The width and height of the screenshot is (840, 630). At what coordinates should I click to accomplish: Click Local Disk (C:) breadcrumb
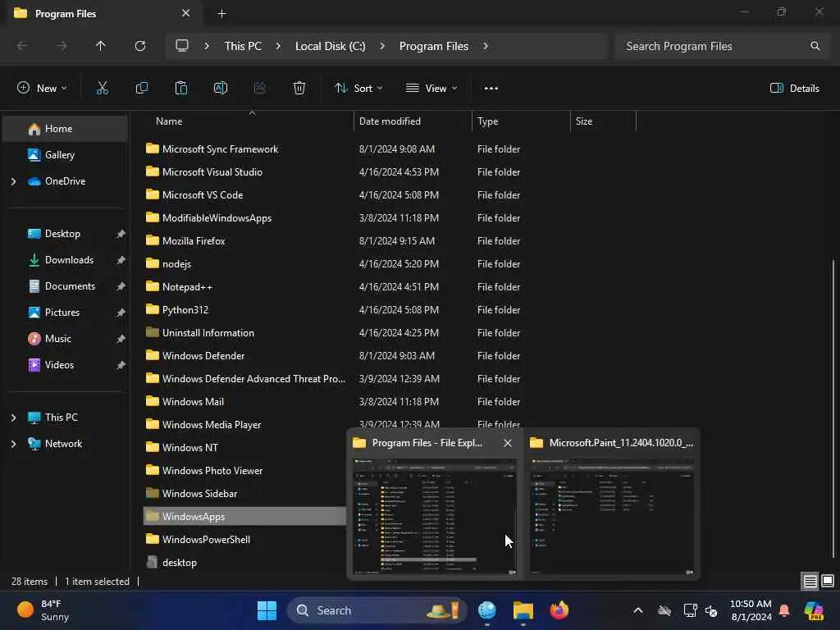[x=330, y=46]
